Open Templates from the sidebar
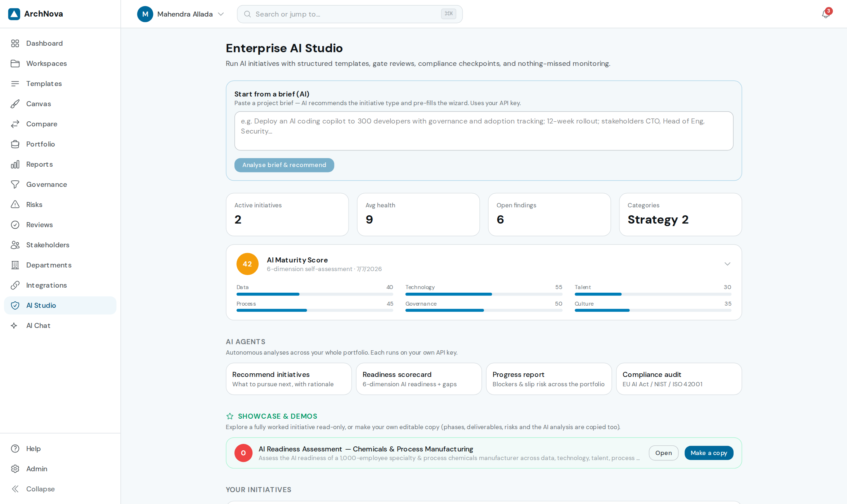 tap(60, 84)
